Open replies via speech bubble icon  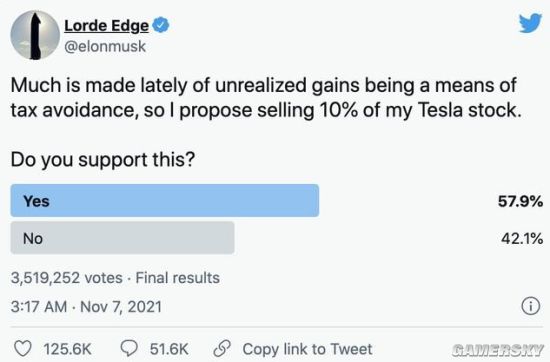point(129,348)
